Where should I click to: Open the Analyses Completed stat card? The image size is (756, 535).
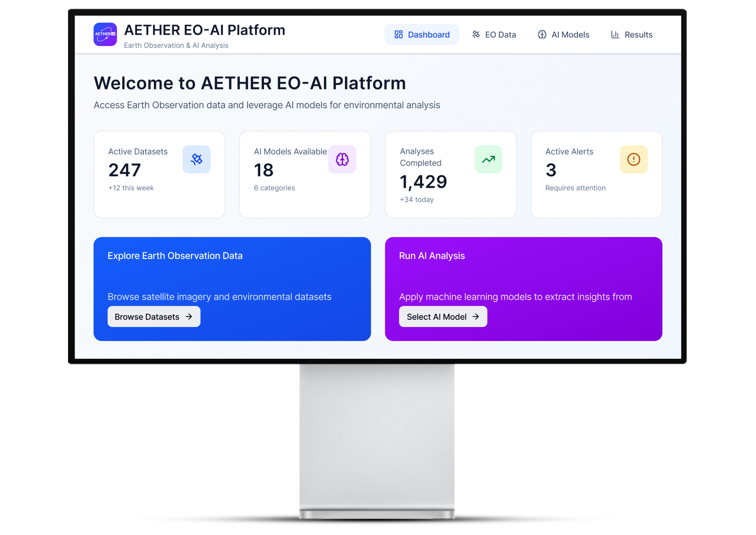click(450, 175)
